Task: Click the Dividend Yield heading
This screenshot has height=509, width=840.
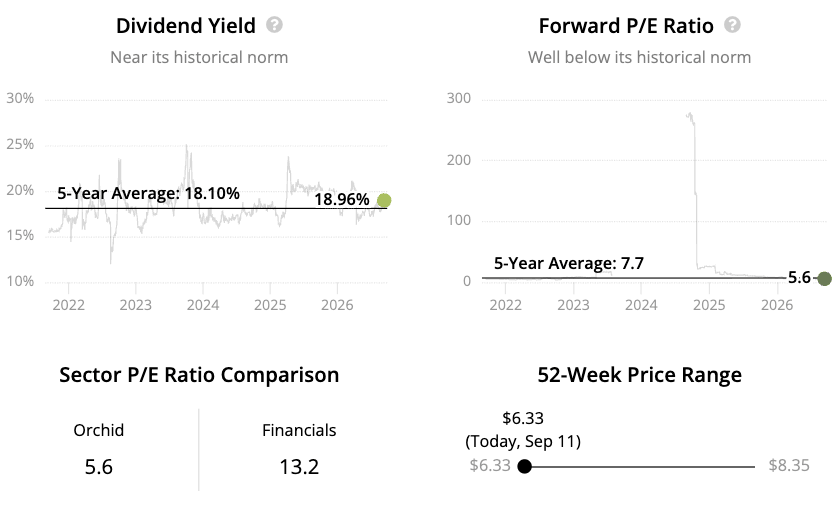Action: [186, 26]
